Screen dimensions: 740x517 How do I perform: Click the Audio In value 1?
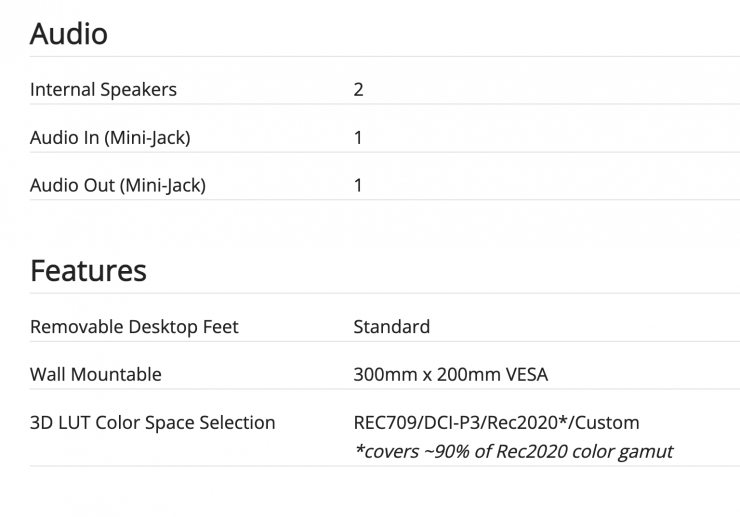pyautogui.click(x=358, y=137)
